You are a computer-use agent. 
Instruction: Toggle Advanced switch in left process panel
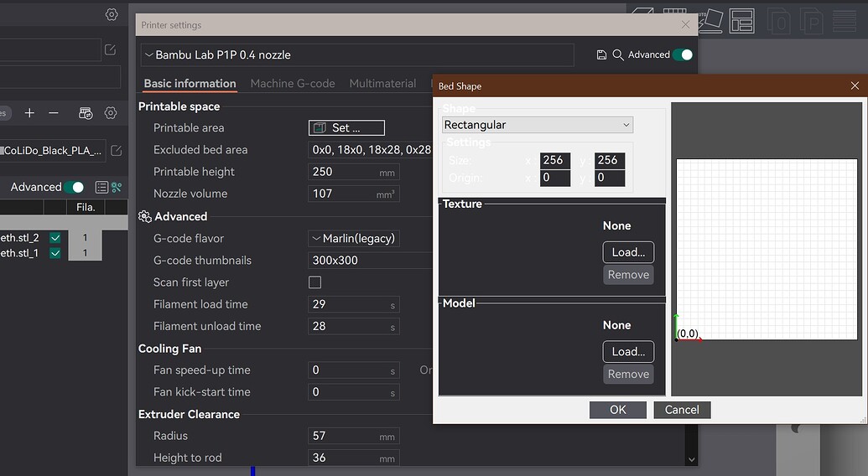pyautogui.click(x=74, y=188)
